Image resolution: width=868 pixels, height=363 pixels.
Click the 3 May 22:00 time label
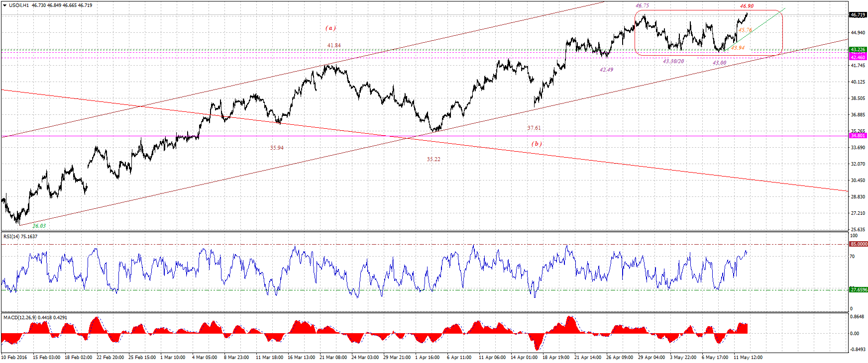683,358
